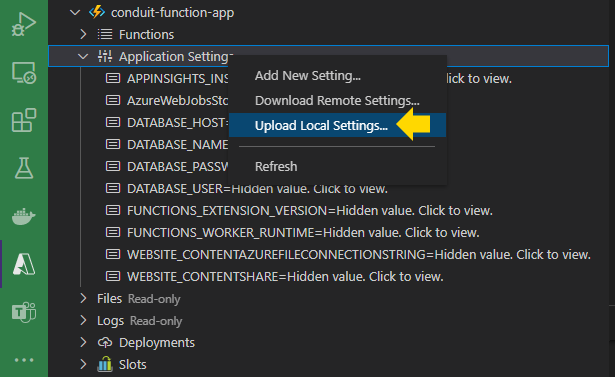Image resolution: width=615 pixels, height=377 pixels.
Task: Click the WEBSITE_CONTENTAZUREFILECONNECTIONSTRING setting icon
Action: tap(113, 254)
